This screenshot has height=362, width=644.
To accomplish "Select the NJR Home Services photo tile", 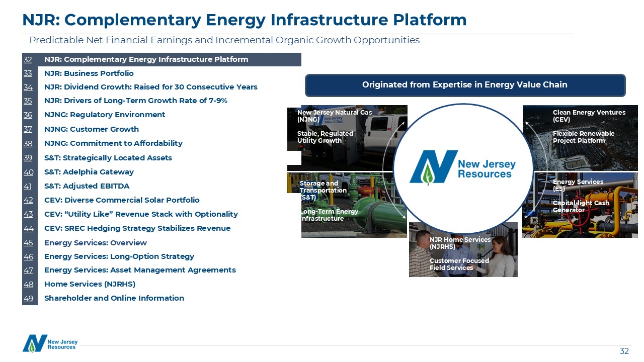I will tap(463, 250).
